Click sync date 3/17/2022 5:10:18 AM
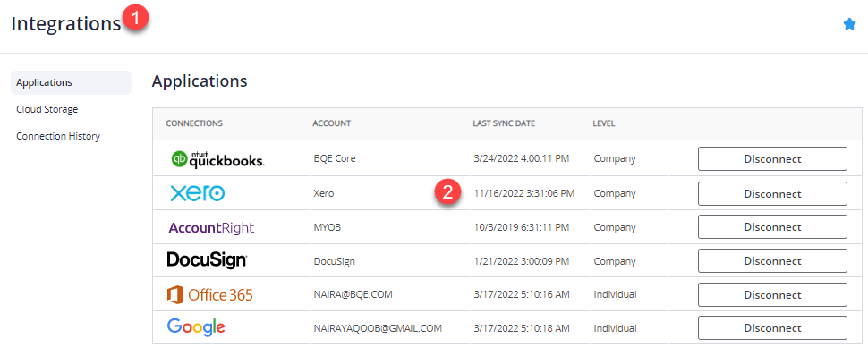The width and height of the screenshot is (868, 356). tap(522, 328)
